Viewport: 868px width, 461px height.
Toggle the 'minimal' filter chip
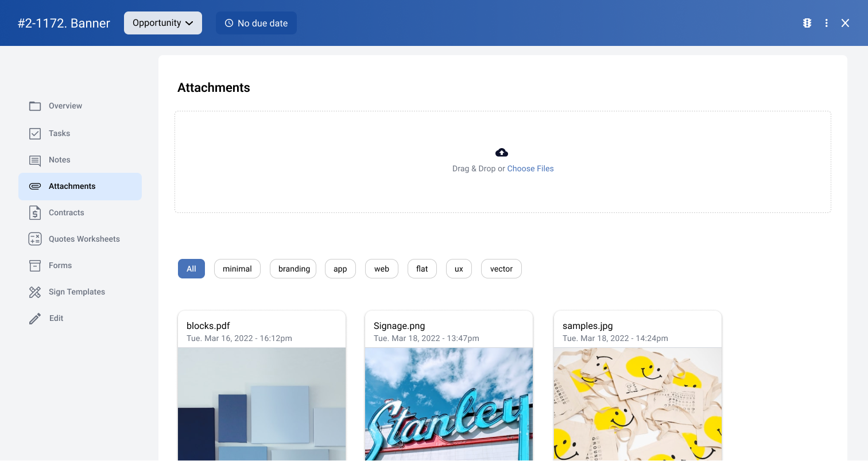pyautogui.click(x=237, y=268)
